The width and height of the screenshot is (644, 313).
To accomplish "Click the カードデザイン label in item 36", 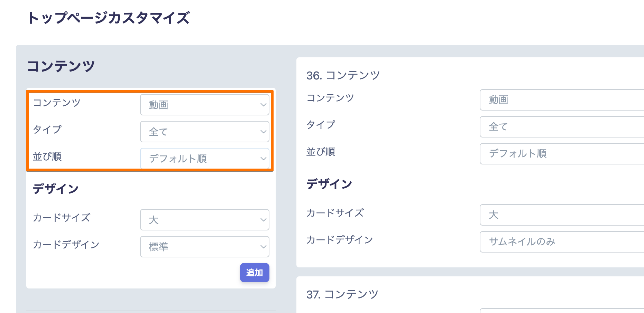I will 340,240.
